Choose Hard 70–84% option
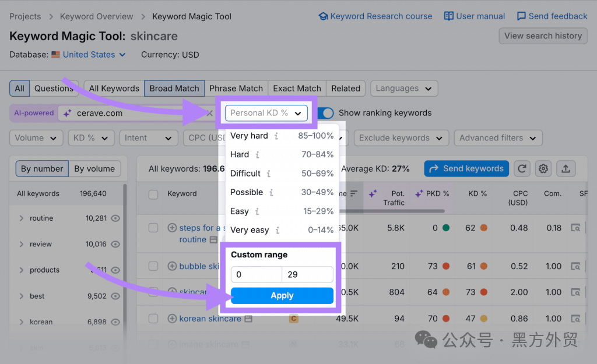Screen dimensions: 597x364 point(282,154)
